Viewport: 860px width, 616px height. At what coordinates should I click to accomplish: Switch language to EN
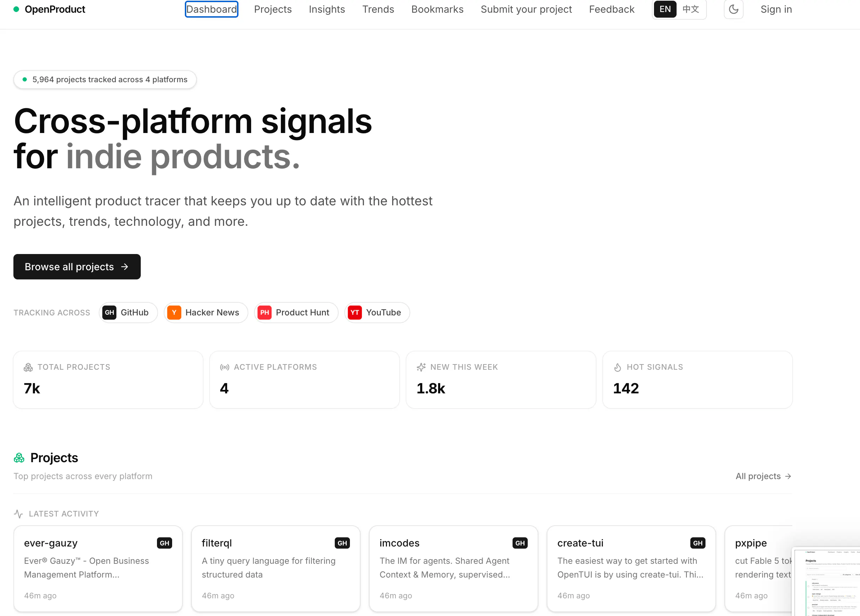[x=665, y=9]
